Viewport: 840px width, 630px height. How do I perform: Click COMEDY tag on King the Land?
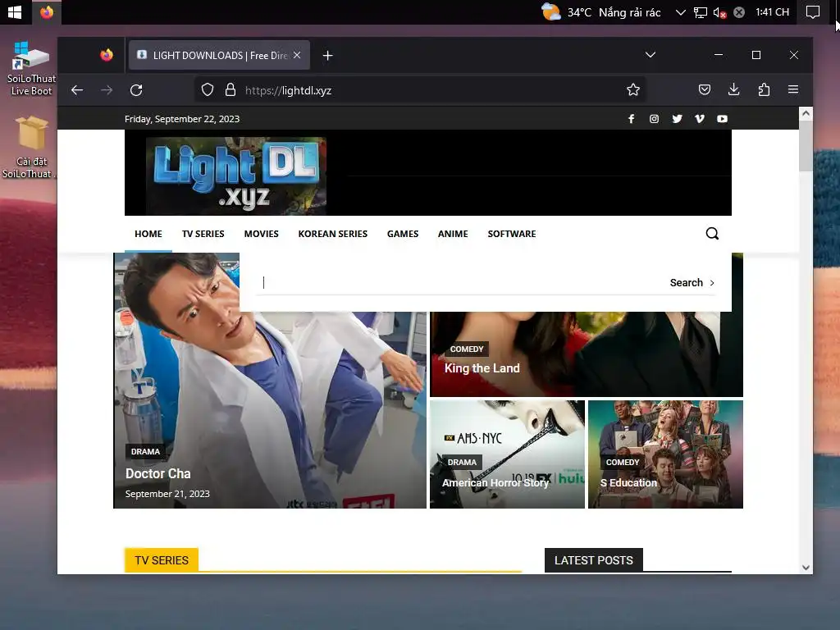467,349
